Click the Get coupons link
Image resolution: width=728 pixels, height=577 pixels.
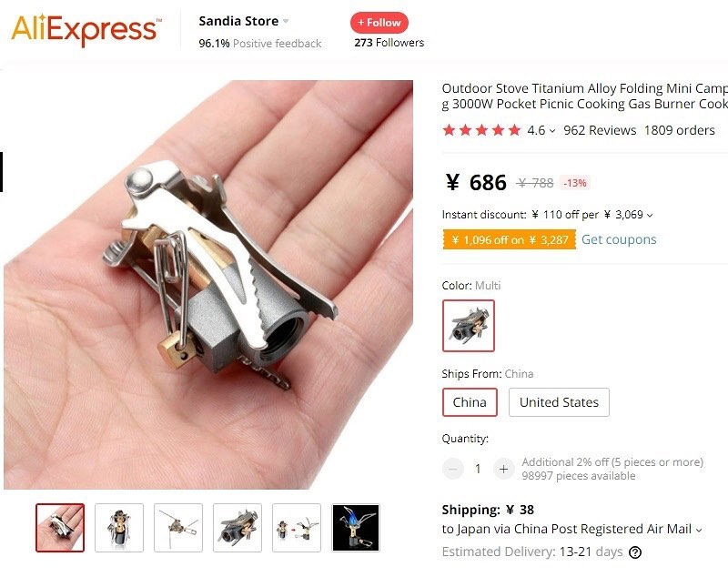(619, 239)
